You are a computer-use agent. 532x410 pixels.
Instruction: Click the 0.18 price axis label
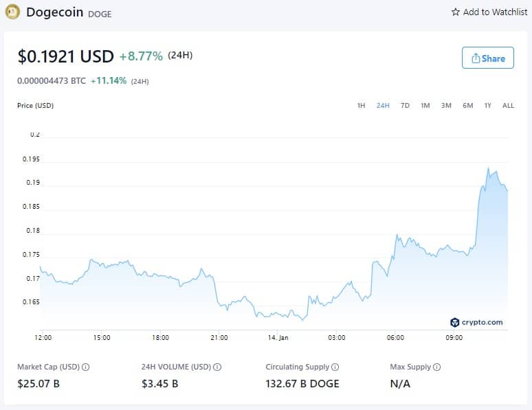click(x=33, y=231)
